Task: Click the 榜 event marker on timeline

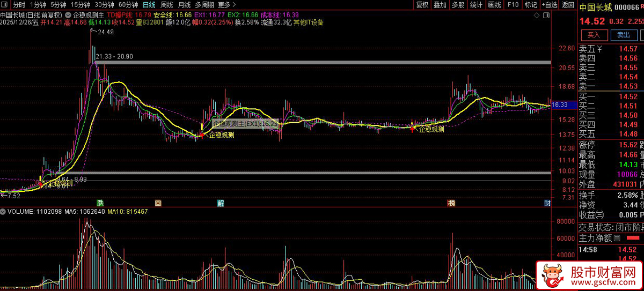Action: 451,203
